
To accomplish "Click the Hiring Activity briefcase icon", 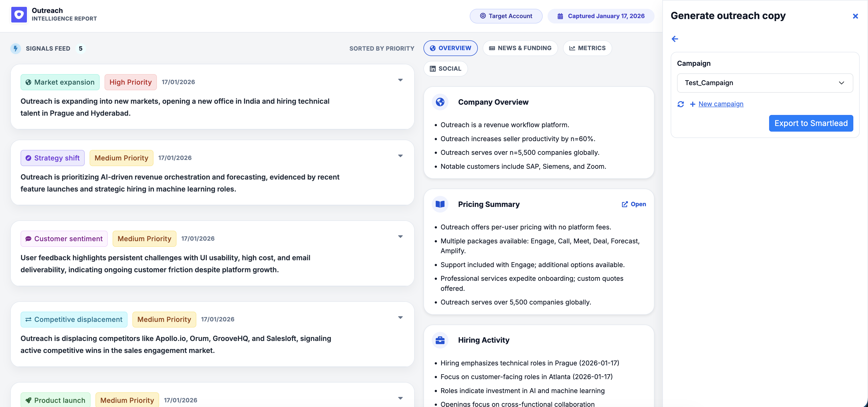I will 440,340.
